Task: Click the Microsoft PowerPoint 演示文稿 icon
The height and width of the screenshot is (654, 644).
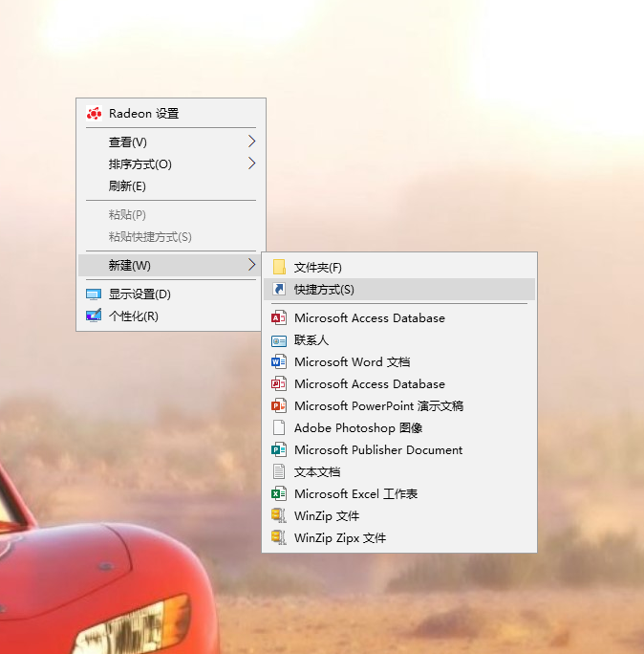Action: (279, 405)
